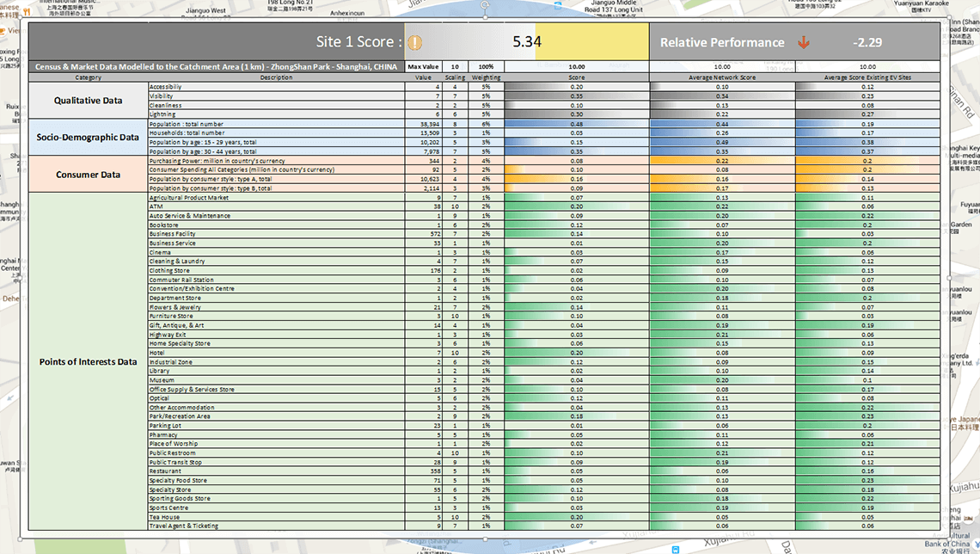Select the "Max Value" cell
Screen dimensions: 980x554
[x=423, y=67]
